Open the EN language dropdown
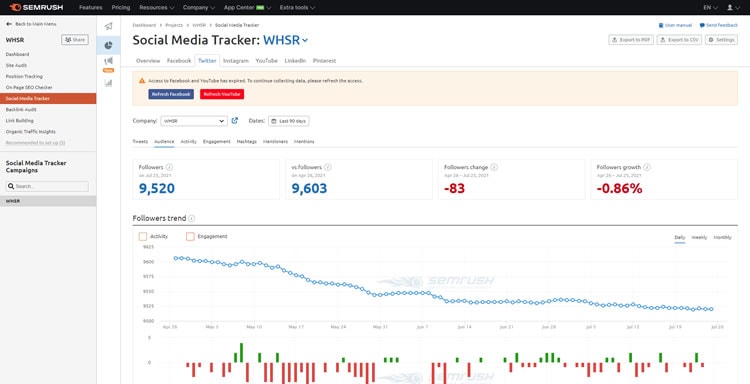750x384 pixels. 710,8
